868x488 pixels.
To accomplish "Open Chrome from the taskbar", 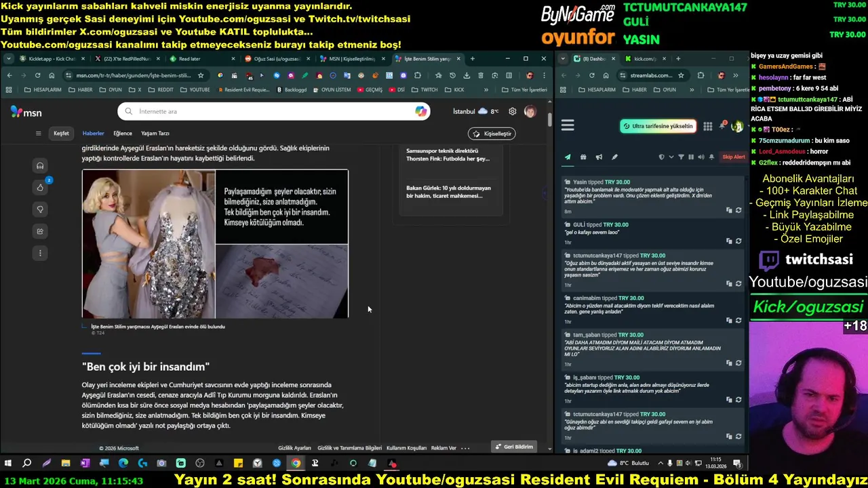I will point(296,464).
